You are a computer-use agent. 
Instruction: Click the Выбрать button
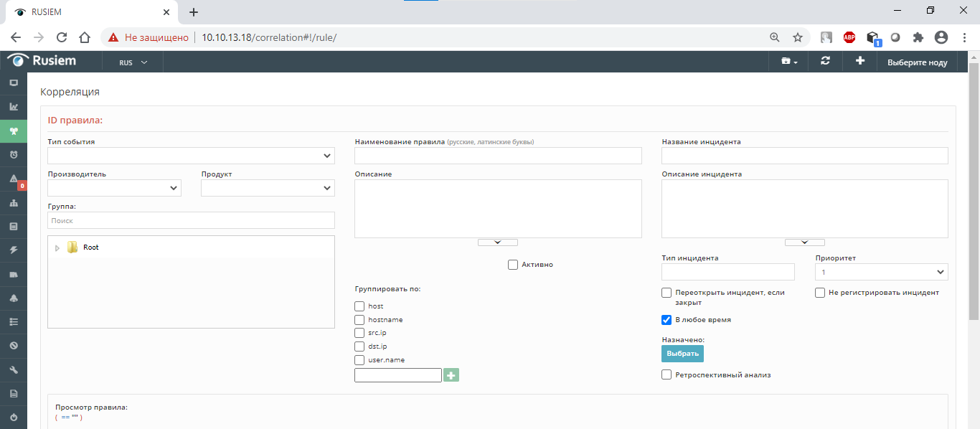click(x=682, y=354)
